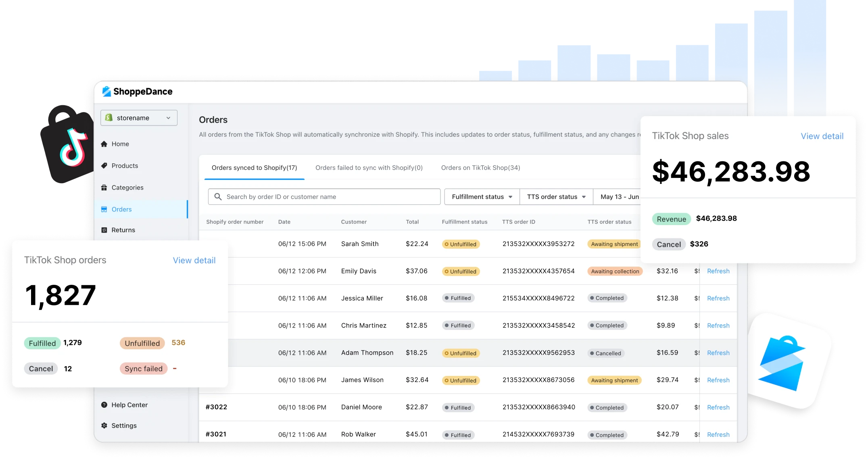The image size is (868, 459).
Task: Refresh Emily Davis's order row
Action: (718, 271)
